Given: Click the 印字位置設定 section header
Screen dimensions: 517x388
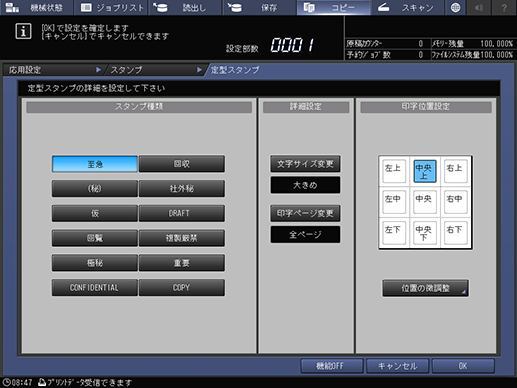Looking at the screenshot, I should 426,107.
